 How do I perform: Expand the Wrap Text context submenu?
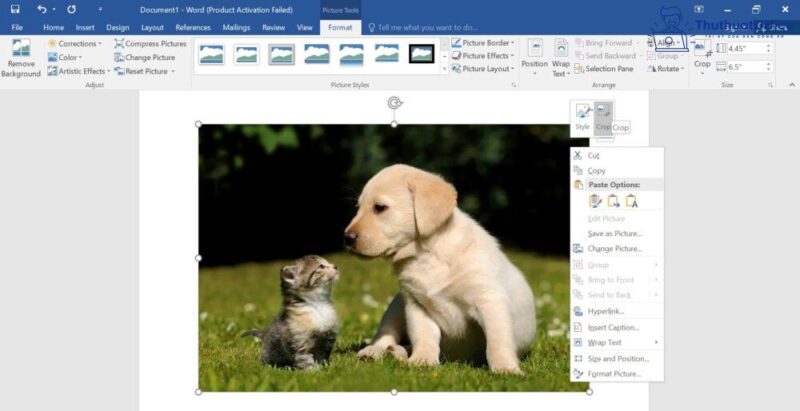pyautogui.click(x=617, y=343)
